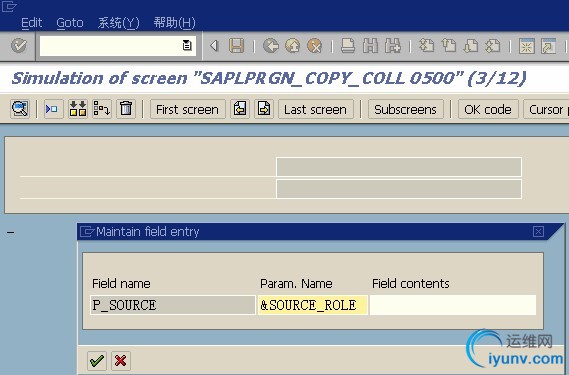Close the Maintain field entry dialog
569x375 pixels.
pyautogui.click(x=538, y=231)
